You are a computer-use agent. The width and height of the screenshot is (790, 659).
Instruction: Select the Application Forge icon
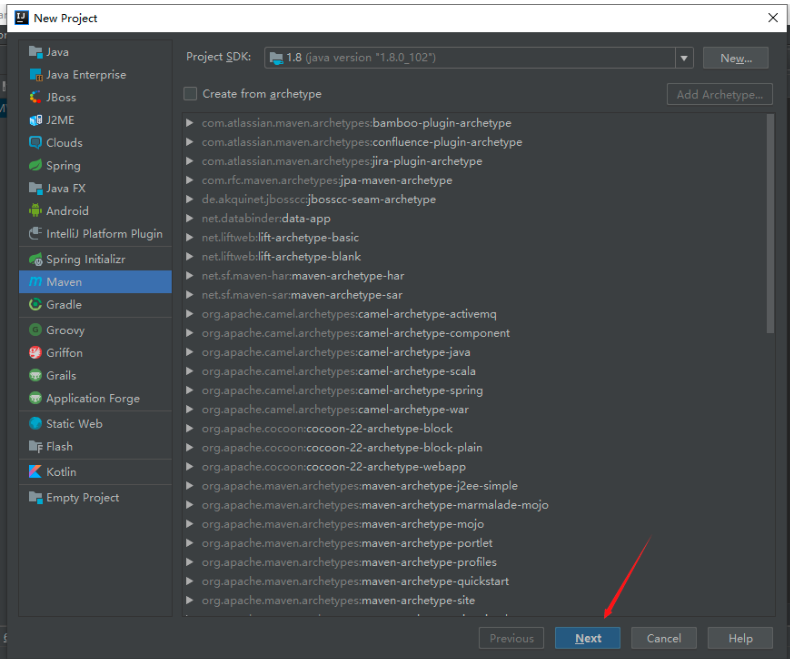[35, 398]
